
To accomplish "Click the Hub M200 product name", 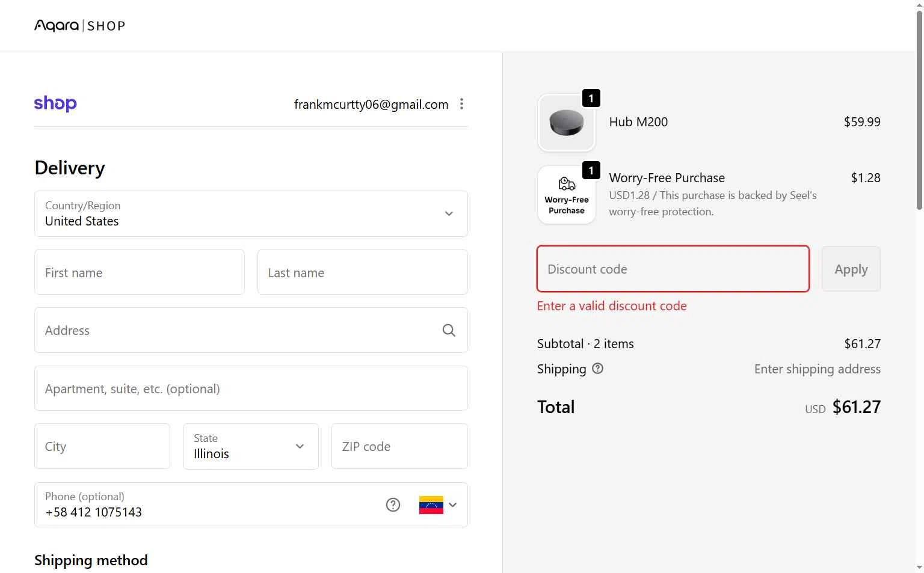I will [638, 122].
